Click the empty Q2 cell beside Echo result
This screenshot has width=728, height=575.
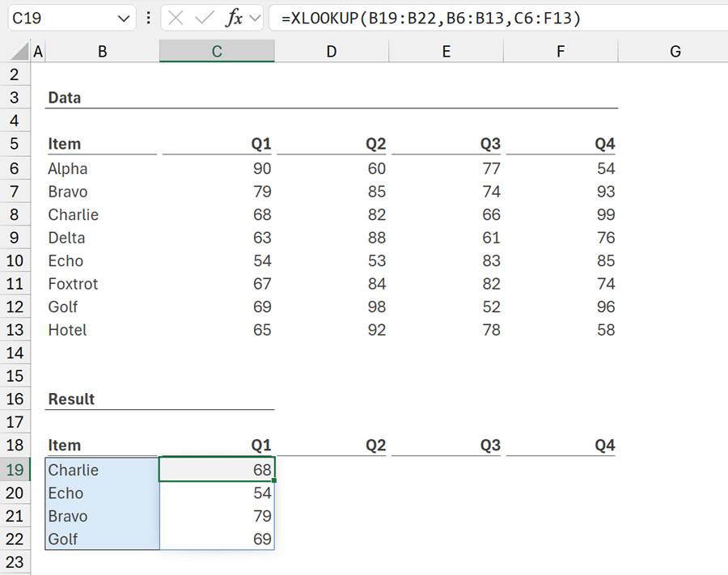pyautogui.click(x=332, y=493)
